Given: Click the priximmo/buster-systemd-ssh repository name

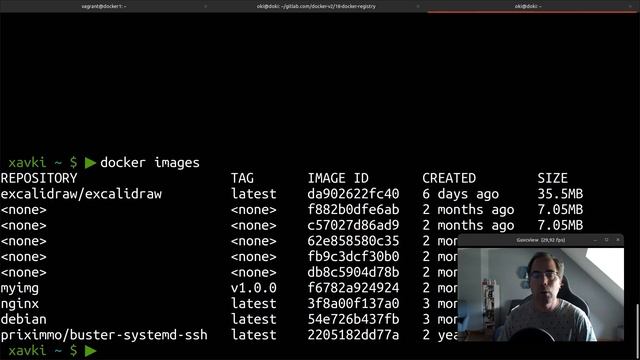Looking at the screenshot, I should 104,335.
